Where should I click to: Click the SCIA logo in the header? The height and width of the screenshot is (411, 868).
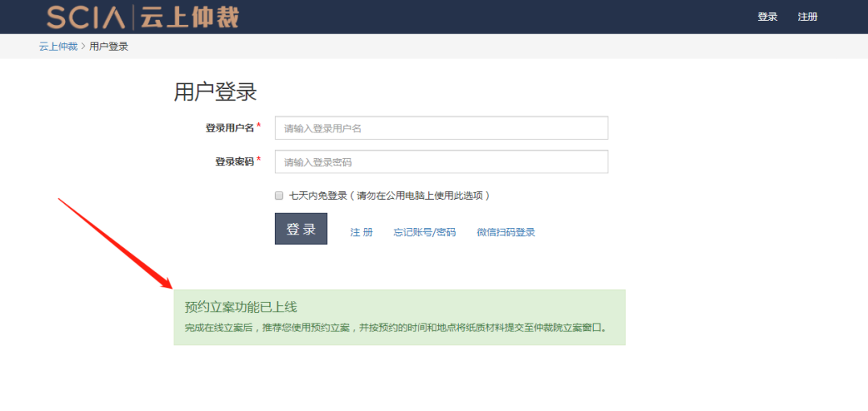[85, 17]
